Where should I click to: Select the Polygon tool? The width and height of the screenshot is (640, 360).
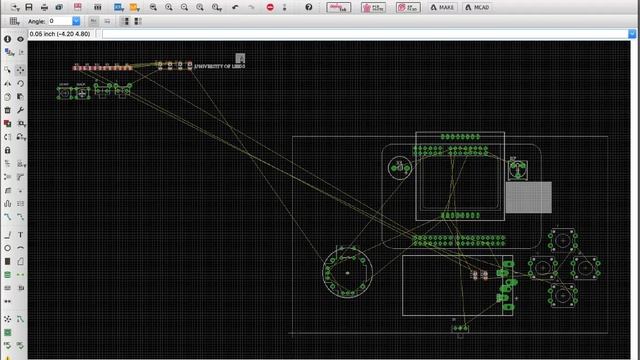click(20, 261)
